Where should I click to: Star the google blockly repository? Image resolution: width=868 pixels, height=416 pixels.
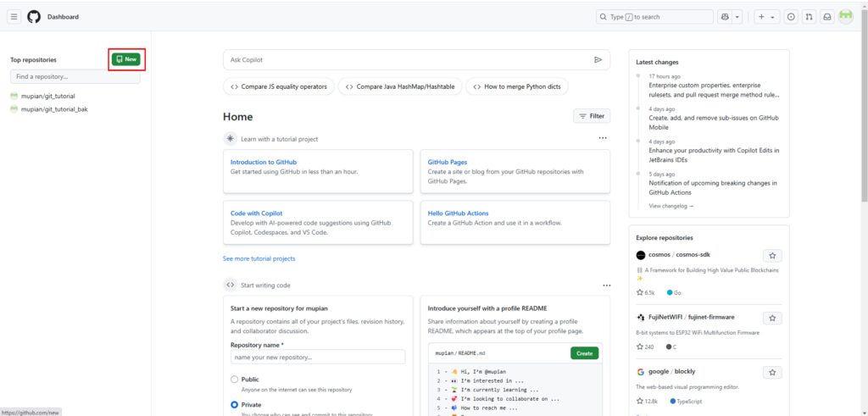coord(772,372)
